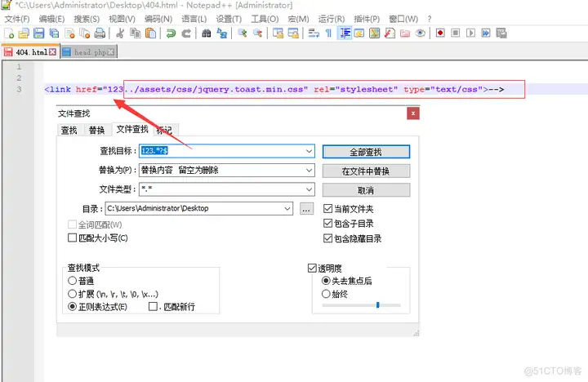Screen dimensions: 588x382
Task: Click the transparency slider handle
Action: (x=377, y=304)
